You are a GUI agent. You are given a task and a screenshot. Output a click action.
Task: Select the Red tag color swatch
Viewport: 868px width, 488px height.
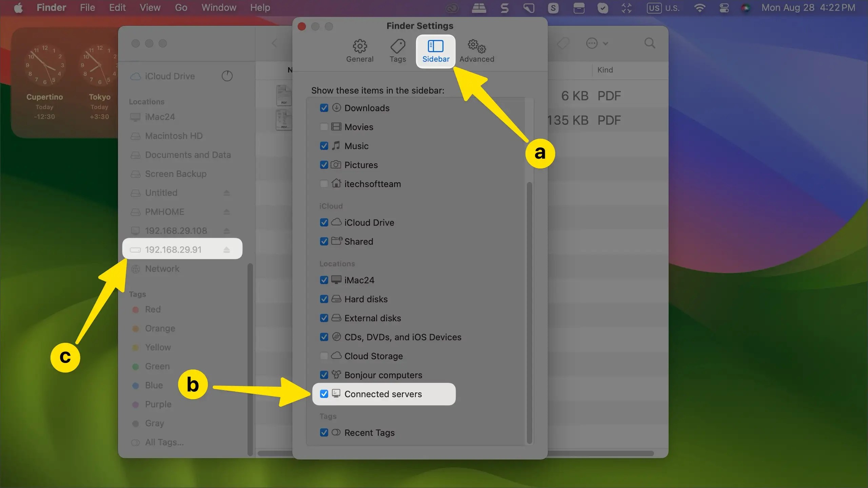click(x=136, y=309)
